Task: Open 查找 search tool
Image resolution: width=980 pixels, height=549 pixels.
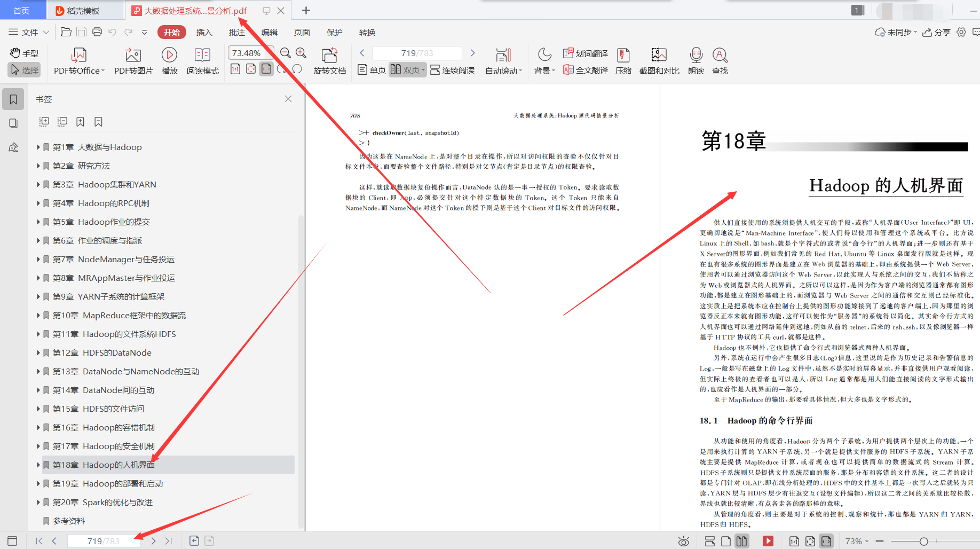Action: 720,61
